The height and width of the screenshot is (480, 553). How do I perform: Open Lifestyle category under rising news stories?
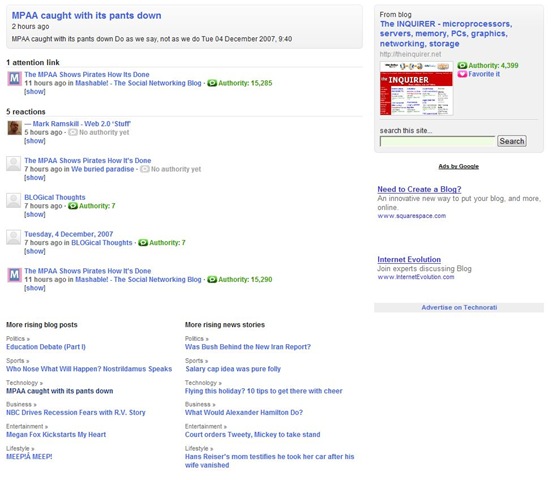tap(199, 449)
